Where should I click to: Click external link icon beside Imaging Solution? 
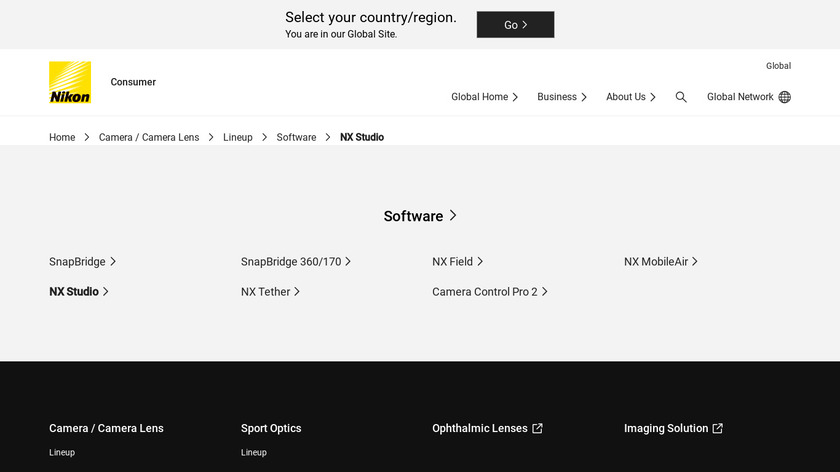point(718,428)
